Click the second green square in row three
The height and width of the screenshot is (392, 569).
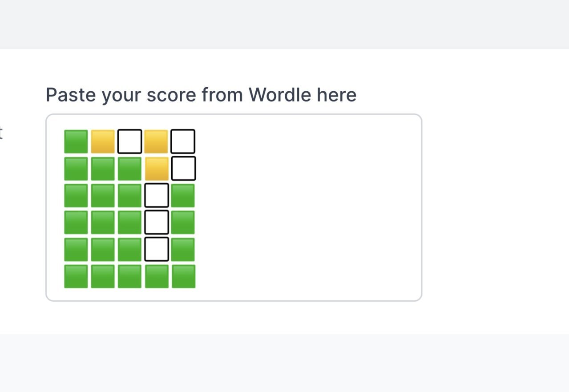[103, 195]
